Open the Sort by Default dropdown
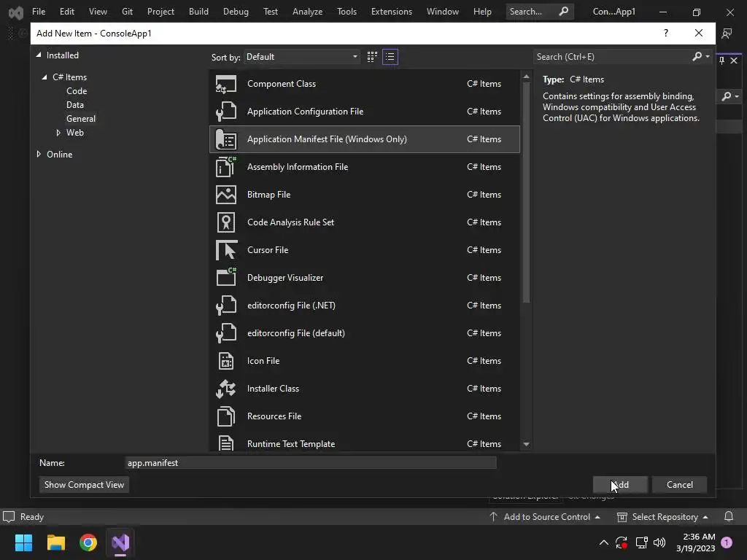The width and height of the screenshot is (747, 560). click(302, 57)
